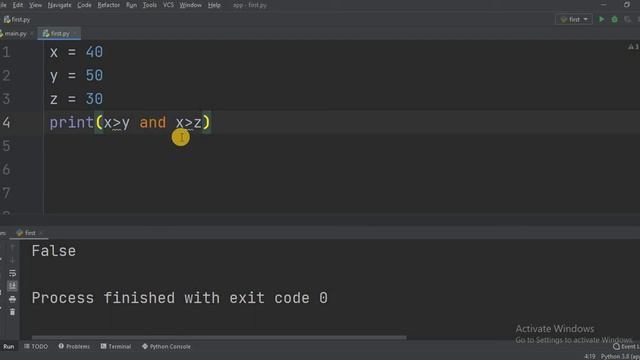Open the Navigate menu
Image resolution: width=640 pixels, height=360 pixels.
pyautogui.click(x=60, y=5)
